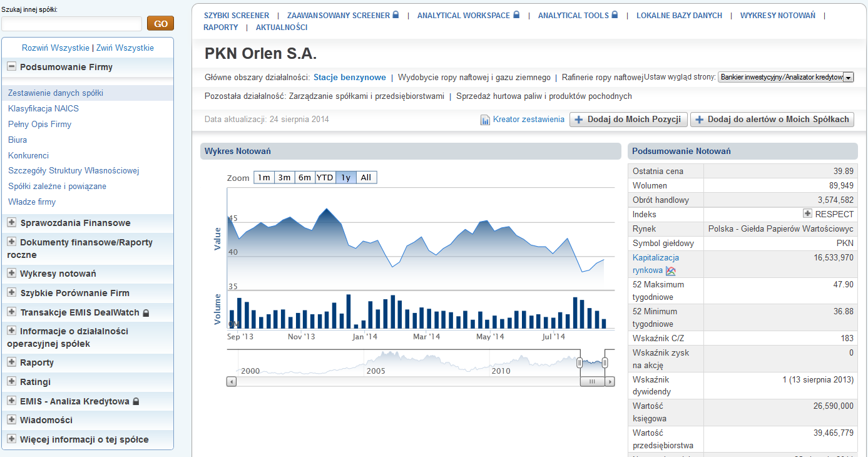Open Biura sidebar item

(x=18, y=140)
